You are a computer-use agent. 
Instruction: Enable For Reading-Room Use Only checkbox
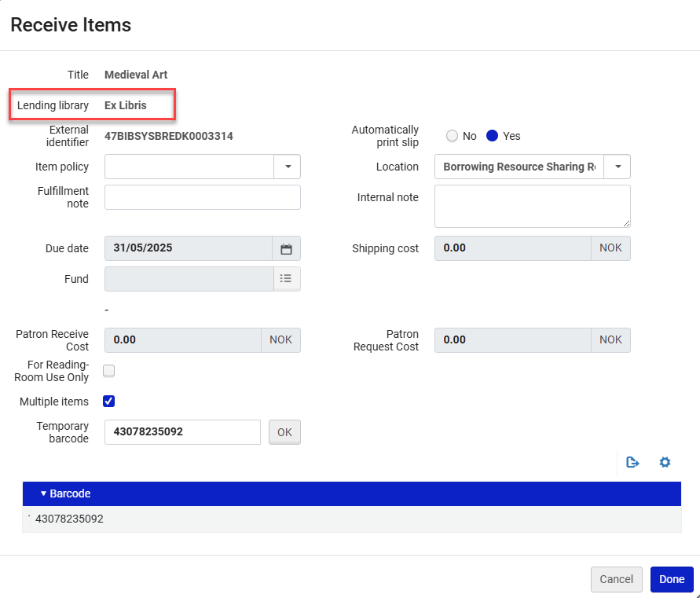pyautogui.click(x=108, y=371)
